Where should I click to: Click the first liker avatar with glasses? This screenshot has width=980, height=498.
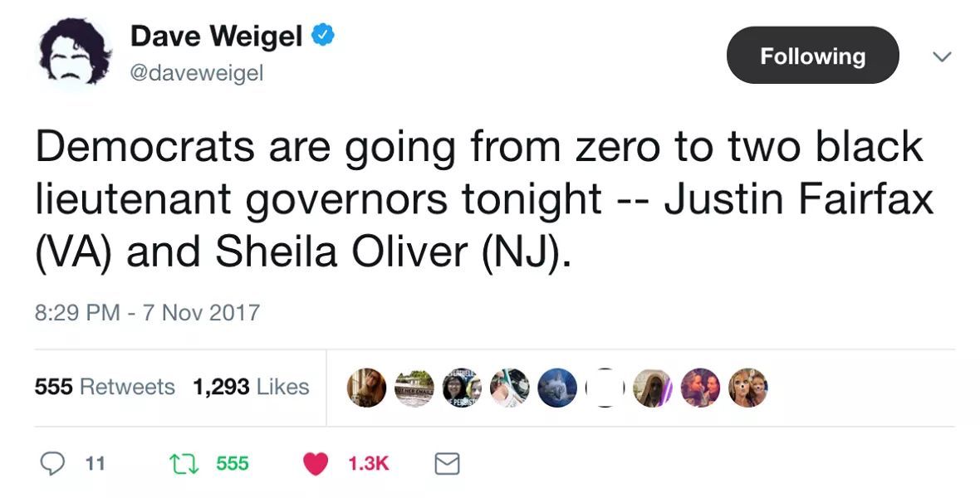click(366, 388)
